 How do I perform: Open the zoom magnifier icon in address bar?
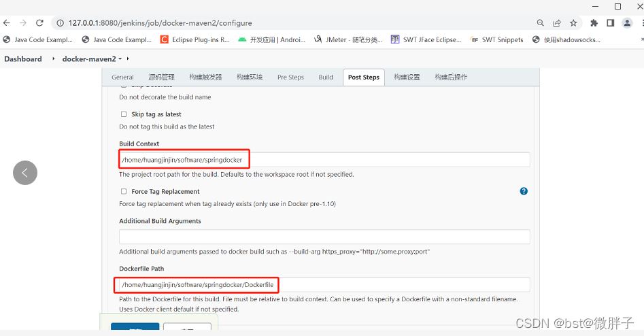click(x=541, y=22)
